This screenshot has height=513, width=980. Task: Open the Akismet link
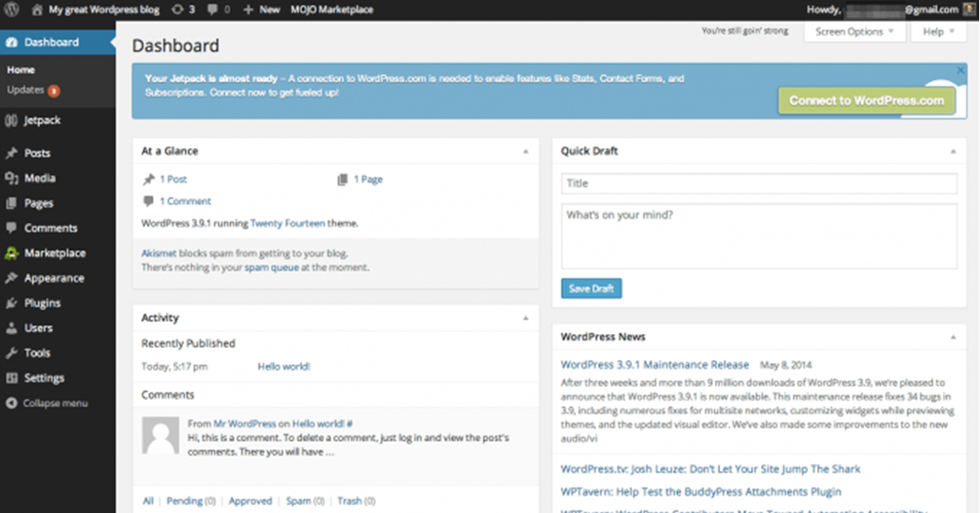coord(158,253)
